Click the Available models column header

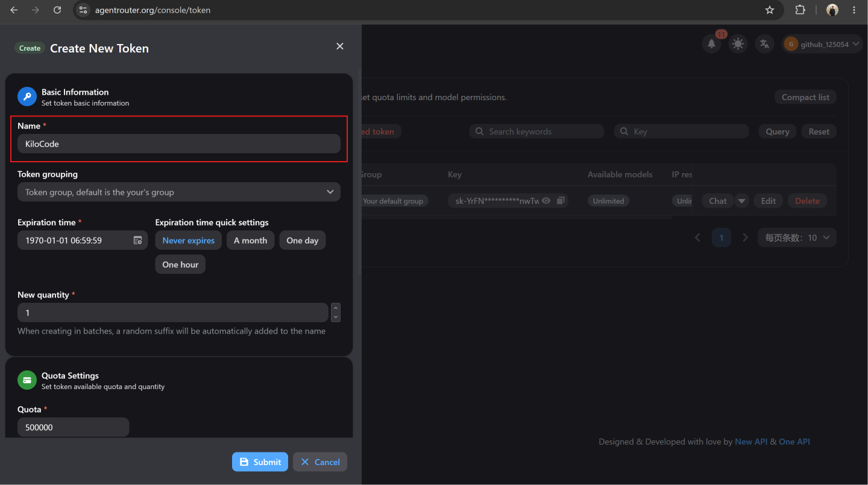click(x=620, y=174)
